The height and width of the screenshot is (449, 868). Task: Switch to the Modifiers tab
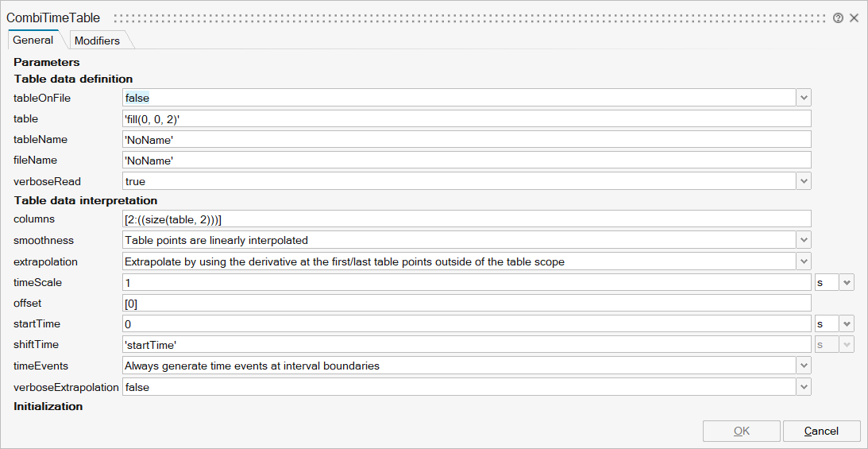pyautogui.click(x=97, y=41)
